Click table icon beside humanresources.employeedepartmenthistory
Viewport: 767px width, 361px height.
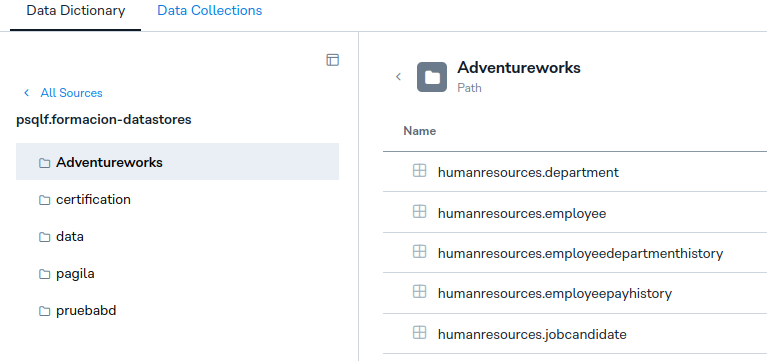[x=419, y=252]
